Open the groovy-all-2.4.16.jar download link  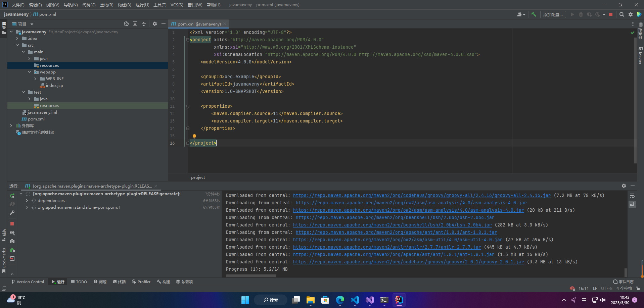(x=422, y=195)
